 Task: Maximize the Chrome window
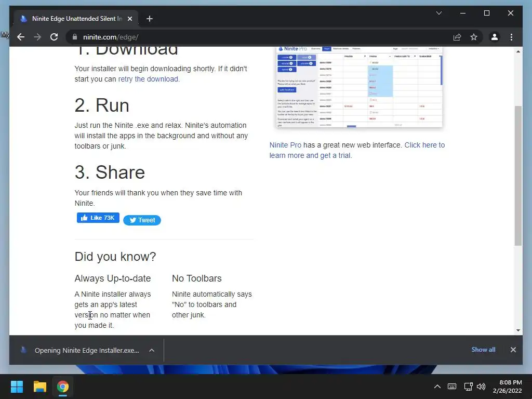pyautogui.click(x=486, y=13)
